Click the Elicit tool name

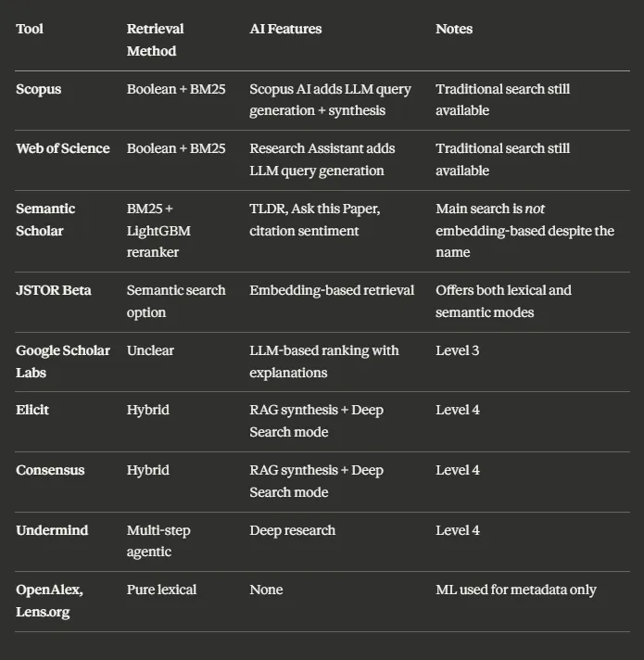point(33,410)
